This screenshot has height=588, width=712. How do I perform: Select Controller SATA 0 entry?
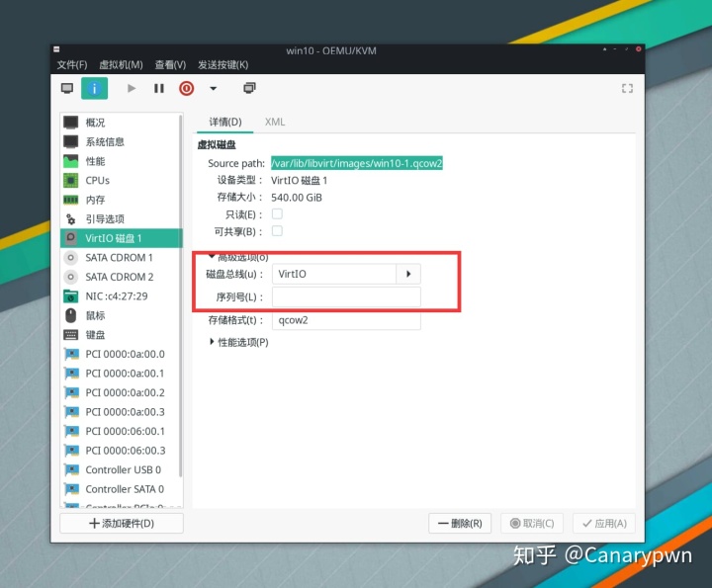tap(122, 488)
